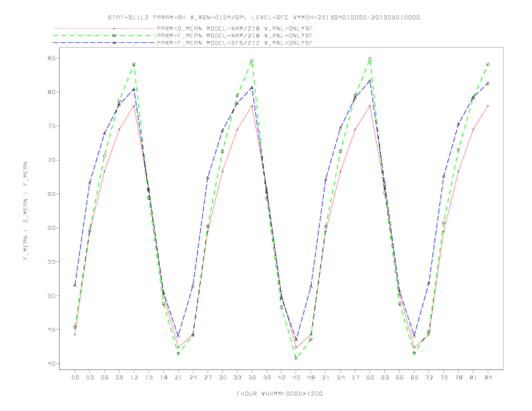Click x-axis forecast hour label 27
Screen dimensions: 532x411
(208, 377)
